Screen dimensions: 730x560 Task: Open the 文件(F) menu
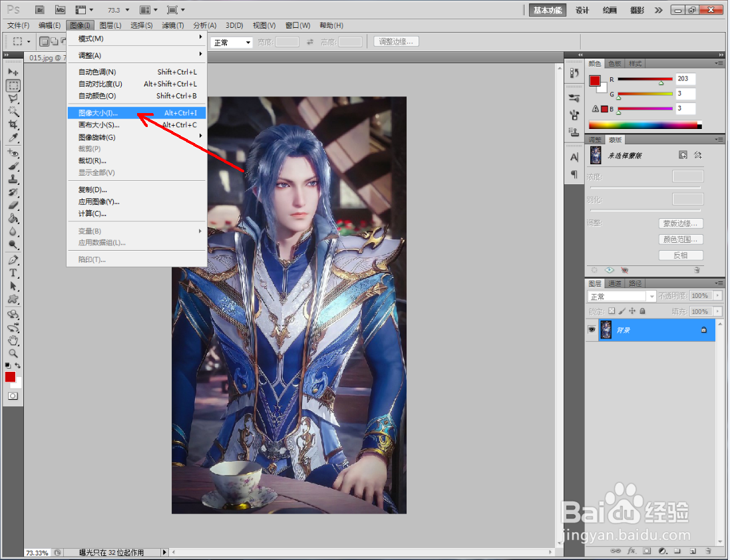(18, 25)
